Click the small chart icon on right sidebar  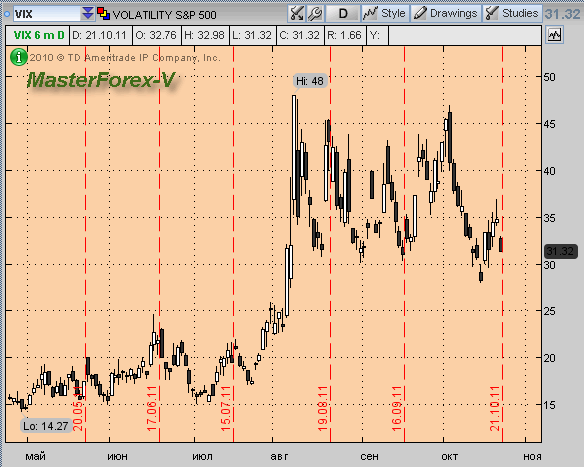pos(554,35)
